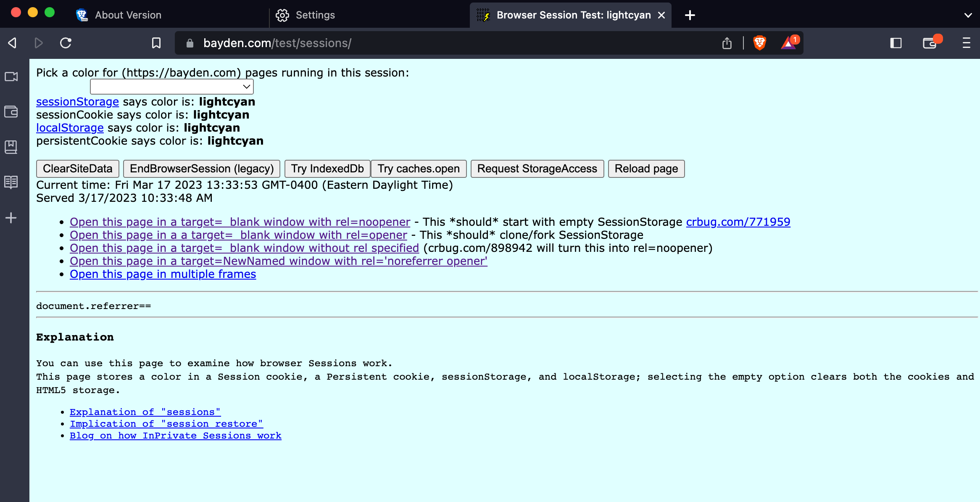The height and width of the screenshot is (502, 980).
Task: Toggle the browser sidebar panel
Action: 896,43
